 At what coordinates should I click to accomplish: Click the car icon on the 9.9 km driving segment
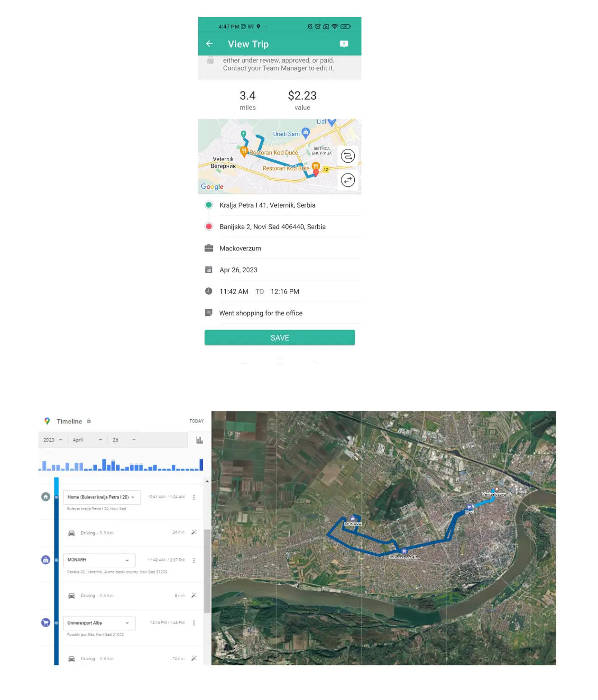71,533
